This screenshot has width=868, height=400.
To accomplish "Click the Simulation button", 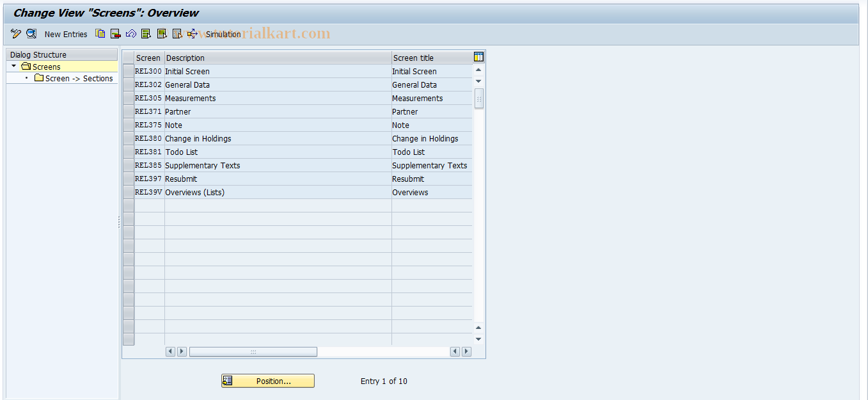I will 223,34.
